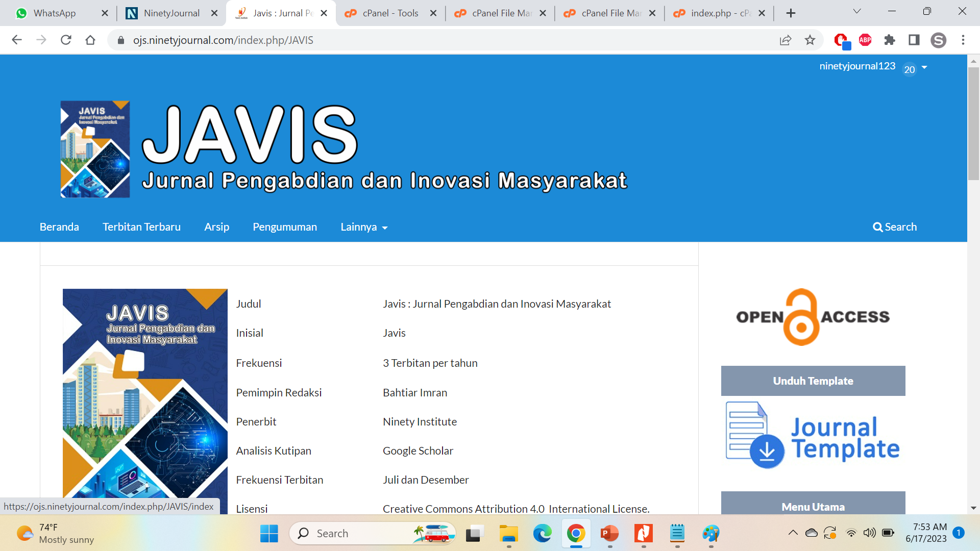
Task: Open Paint from the taskbar
Action: click(711, 534)
